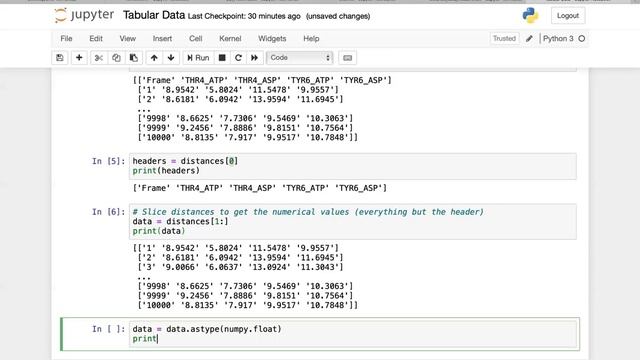
Task: Paste cells below icon
Action: click(x=133, y=58)
